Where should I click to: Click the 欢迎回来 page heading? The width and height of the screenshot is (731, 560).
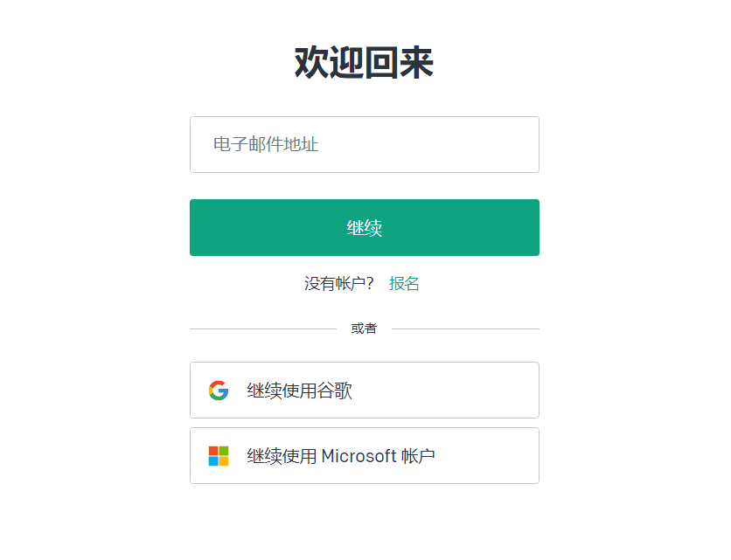coord(365,61)
